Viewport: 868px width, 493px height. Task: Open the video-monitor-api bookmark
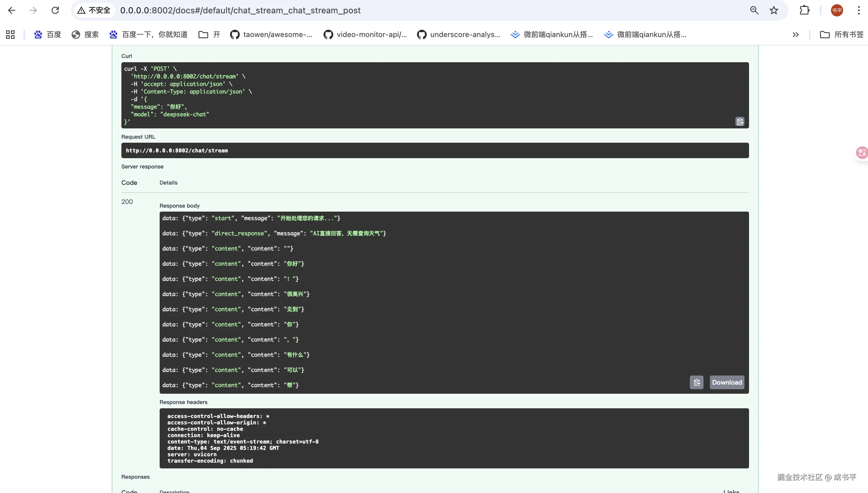pyautogui.click(x=365, y=35)
